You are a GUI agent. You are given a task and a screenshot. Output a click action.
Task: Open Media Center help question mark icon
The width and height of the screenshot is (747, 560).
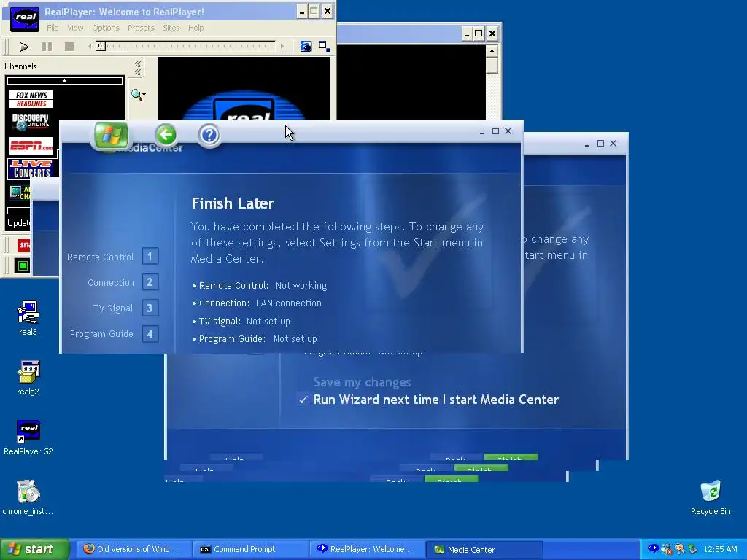[x=209, y=135]
